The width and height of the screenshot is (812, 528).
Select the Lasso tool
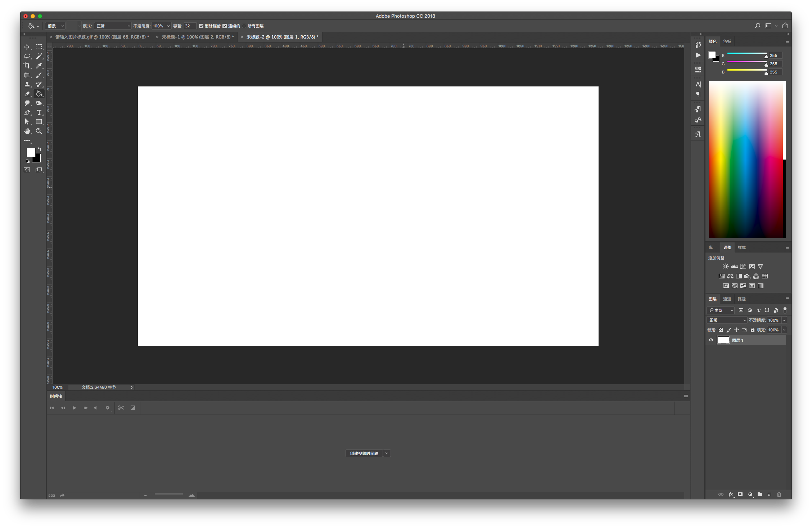point(27,56)
